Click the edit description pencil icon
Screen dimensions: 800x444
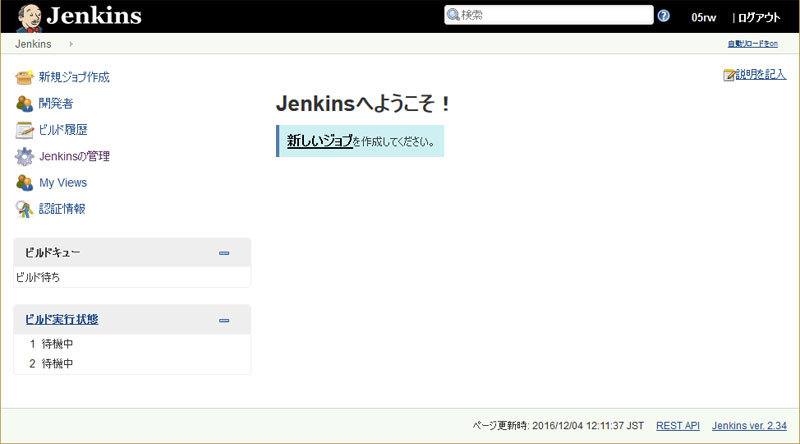[729, 75]
